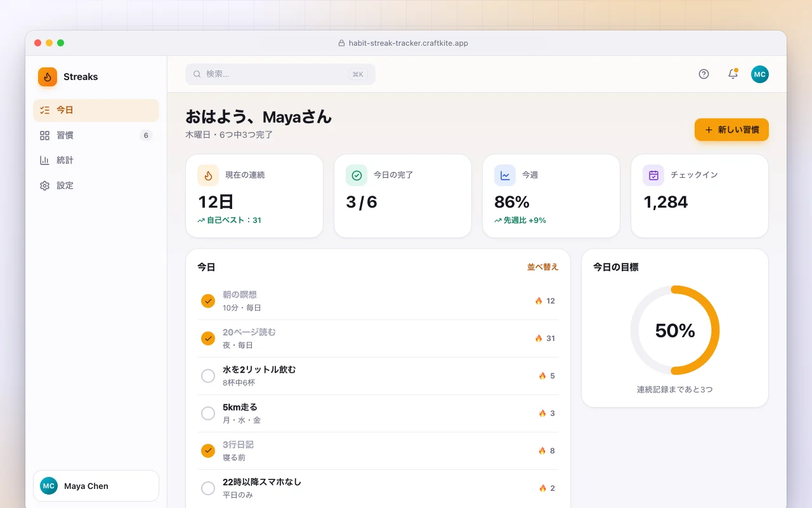Open the 並べ替え sort menu
This screenshot has height=508, width=812.
click(x=543, y=267)
